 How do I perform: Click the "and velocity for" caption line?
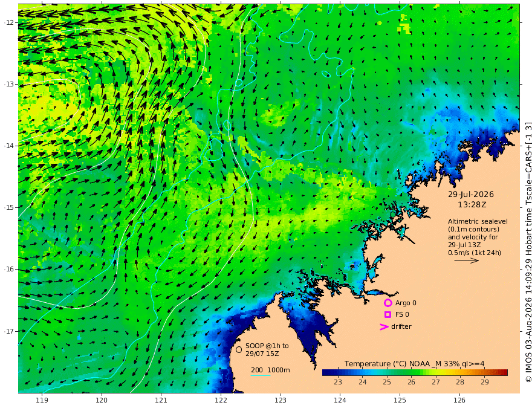[473, 237]
